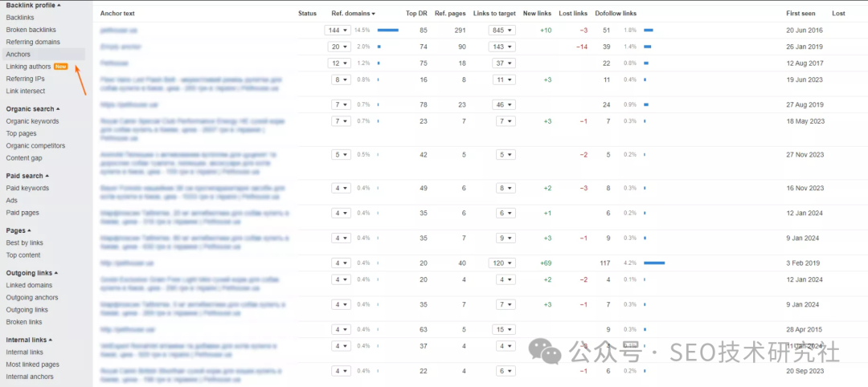Open the Linking authors report
Screen dimensions: 868x387
[x=28, y=67]
